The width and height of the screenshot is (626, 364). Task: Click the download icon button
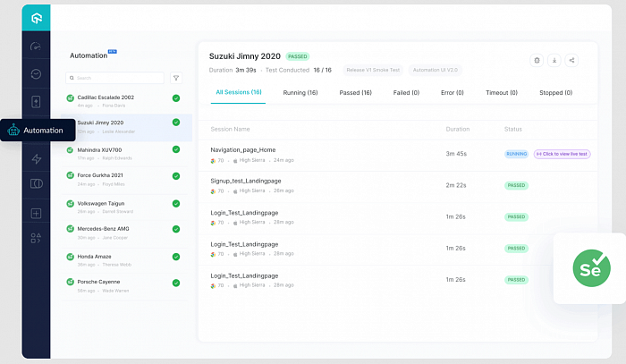[x=554, y=60]
